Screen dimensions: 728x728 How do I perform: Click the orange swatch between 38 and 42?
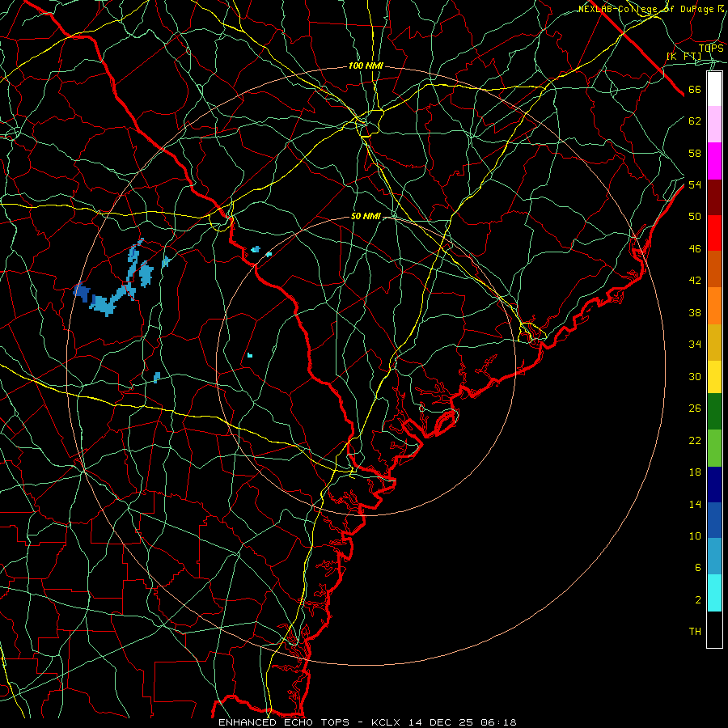tap(714, 306)
